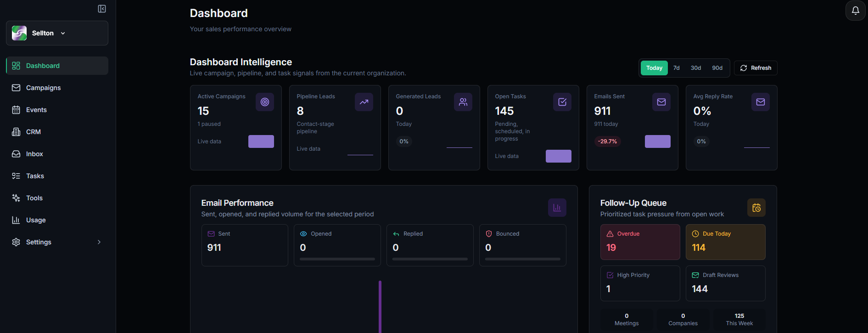Click the Sellton logo icon
The height and width of the screenshot is (333, 868).
click(19, 33)
